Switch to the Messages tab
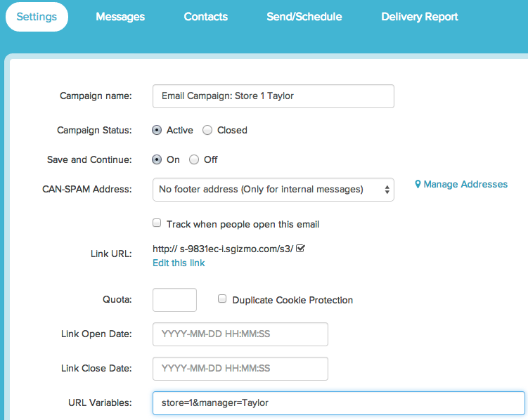528x420 pixels. 120,17
